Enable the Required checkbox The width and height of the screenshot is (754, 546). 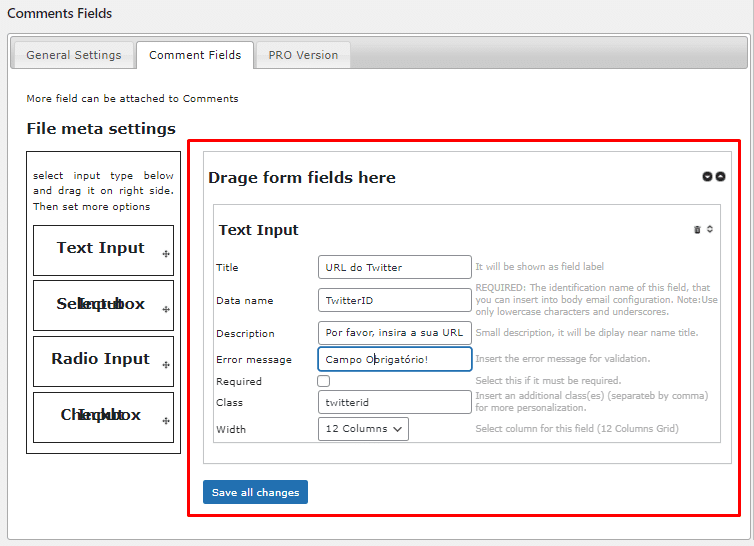(324, 381)
